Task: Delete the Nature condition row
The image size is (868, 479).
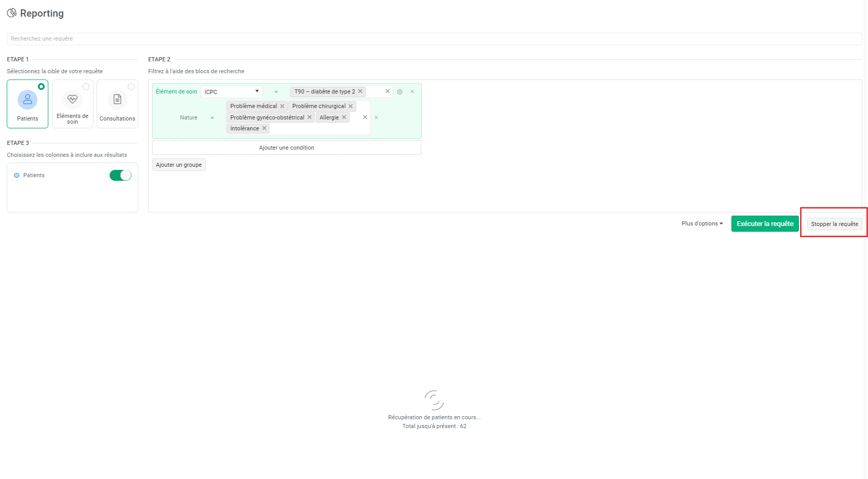Action: pyautogui.click(x=376, y=117)
